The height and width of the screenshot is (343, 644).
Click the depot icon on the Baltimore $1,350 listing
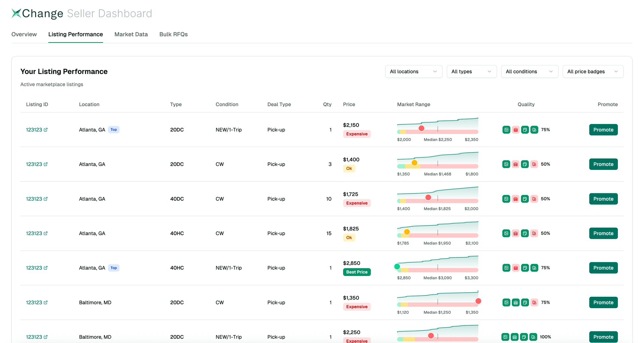point(516,302)
